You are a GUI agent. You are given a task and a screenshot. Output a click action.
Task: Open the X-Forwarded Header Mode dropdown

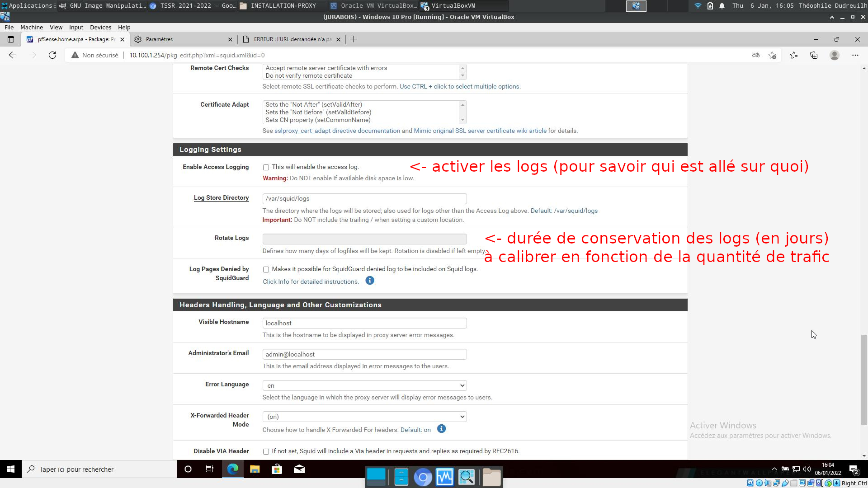coord(364,417)
